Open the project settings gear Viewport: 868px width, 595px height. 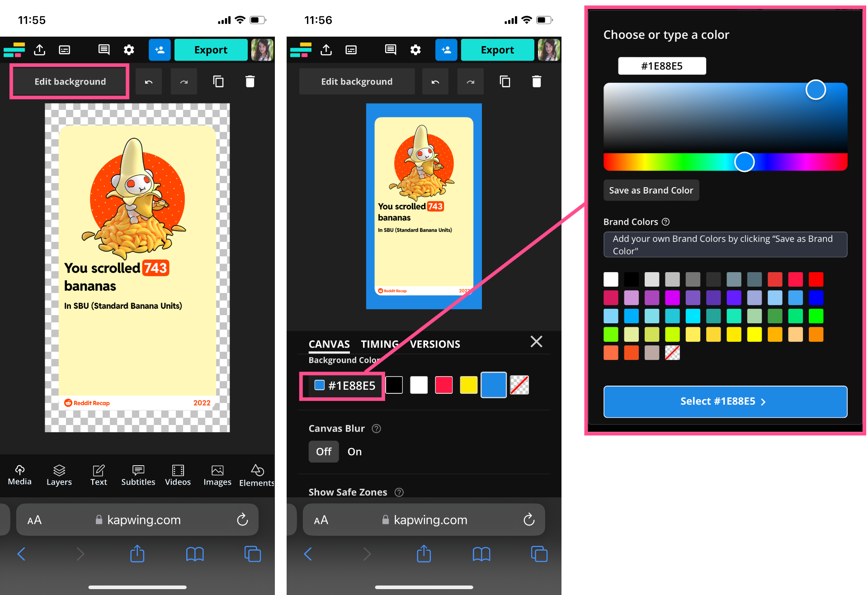click(x=129, y=50)
